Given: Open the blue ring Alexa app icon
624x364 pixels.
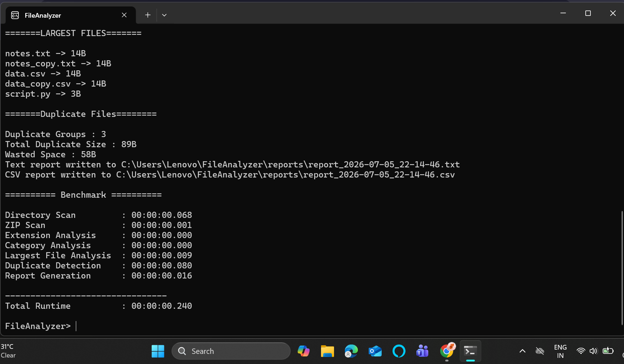Looking at the screenshot, I should 399,351.
